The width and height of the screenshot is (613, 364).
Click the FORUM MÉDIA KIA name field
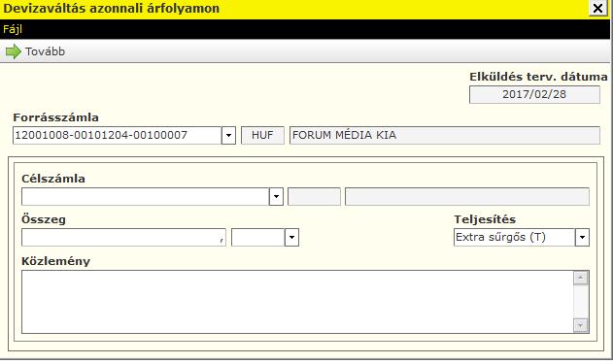445,136
